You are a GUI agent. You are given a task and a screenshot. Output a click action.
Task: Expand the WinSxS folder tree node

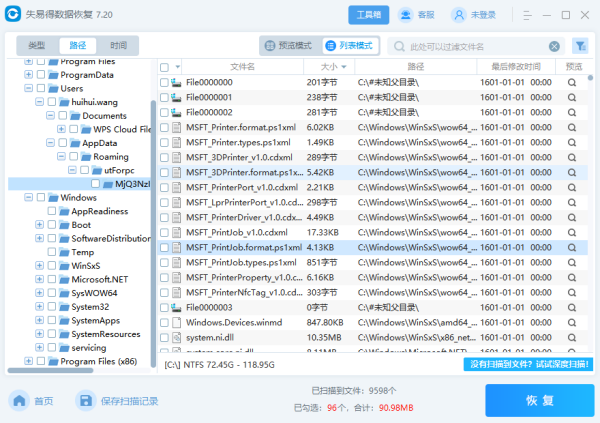[39, 265]
